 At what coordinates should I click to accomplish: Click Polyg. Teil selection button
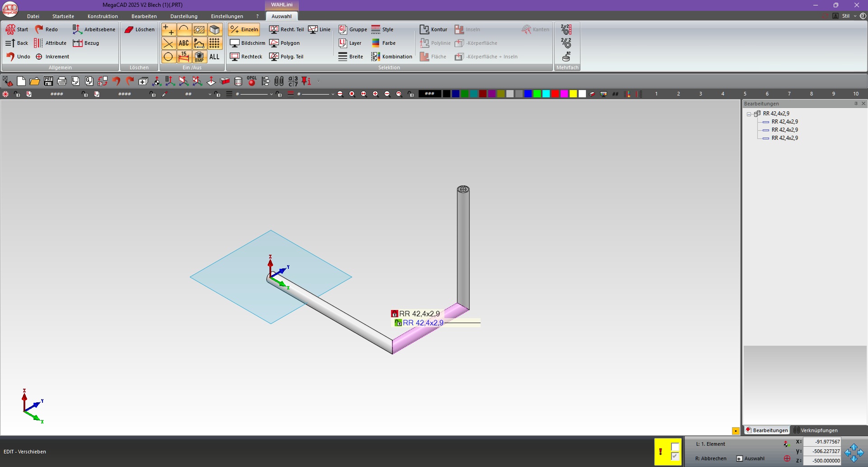point(287,57)
